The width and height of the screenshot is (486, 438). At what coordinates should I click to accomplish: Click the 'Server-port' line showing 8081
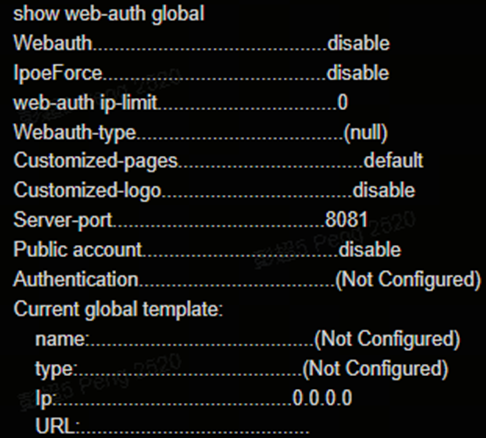pyautogui.click(x=191, y=220)
